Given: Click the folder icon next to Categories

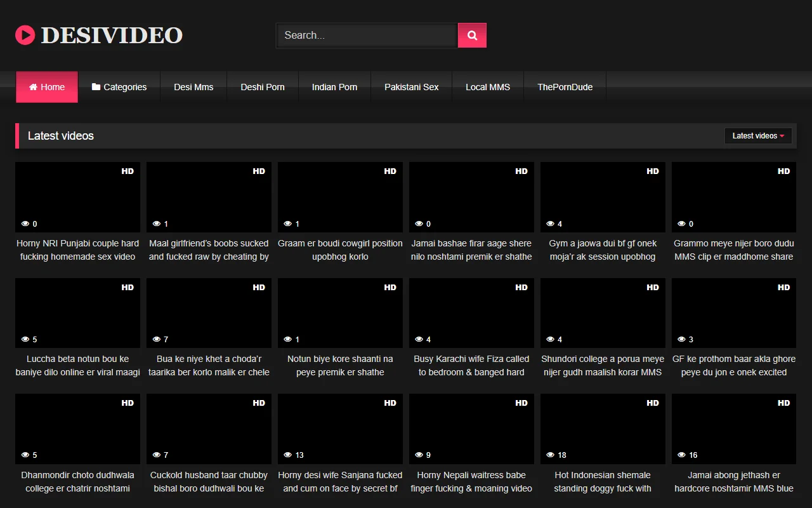Looking at the screenshot, I should (x=95, y=86).
